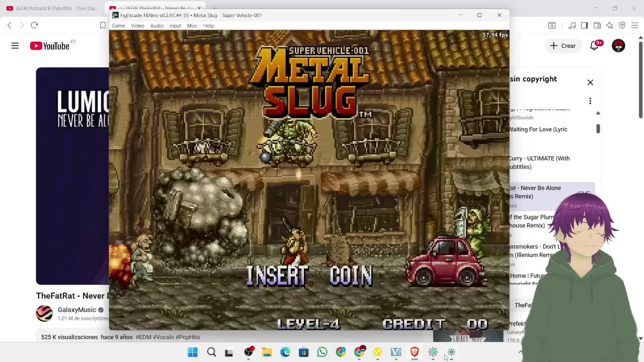Close the TheFatRat browser tab
The width and height of the screenshot is (644, 362).
click(x=199, y=8)
